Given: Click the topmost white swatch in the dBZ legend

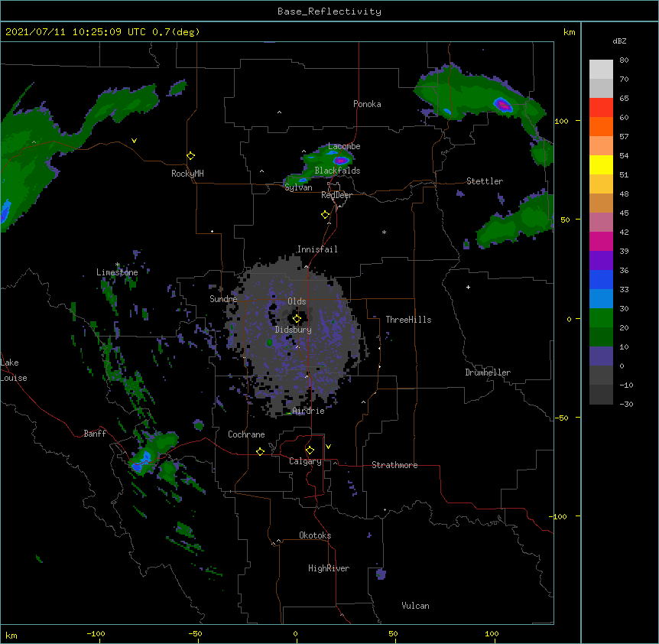Looking at the screenshot, I should (x=601, y=70).
